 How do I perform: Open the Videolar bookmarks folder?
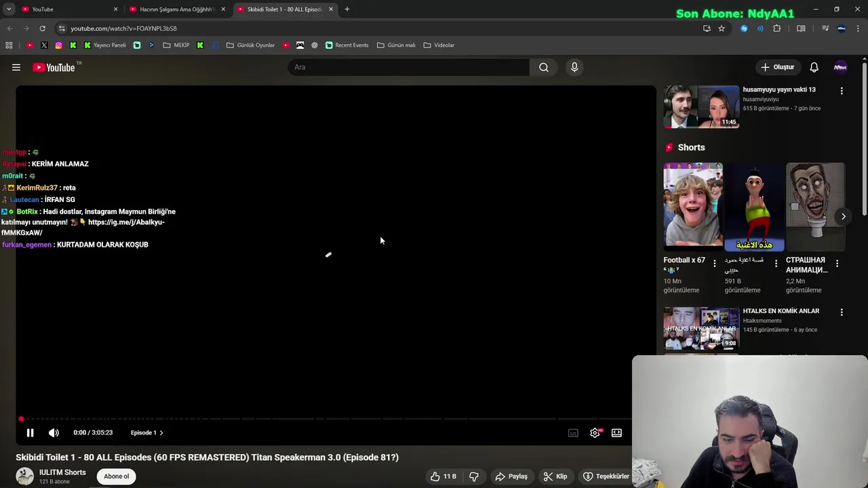439,45
